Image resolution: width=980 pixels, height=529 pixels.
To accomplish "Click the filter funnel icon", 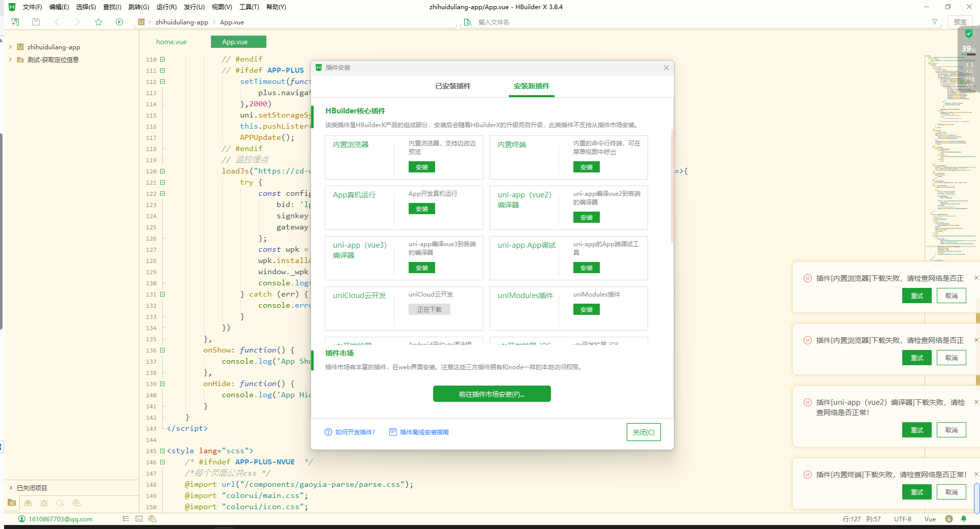I will (x=934, y=22).
